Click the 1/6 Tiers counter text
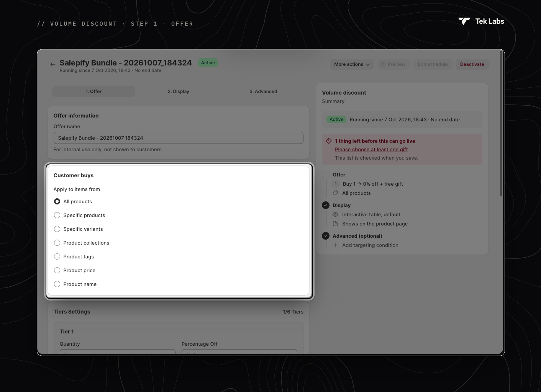The height and width of the screenshot is (392, 541). [x=293, y=312]
